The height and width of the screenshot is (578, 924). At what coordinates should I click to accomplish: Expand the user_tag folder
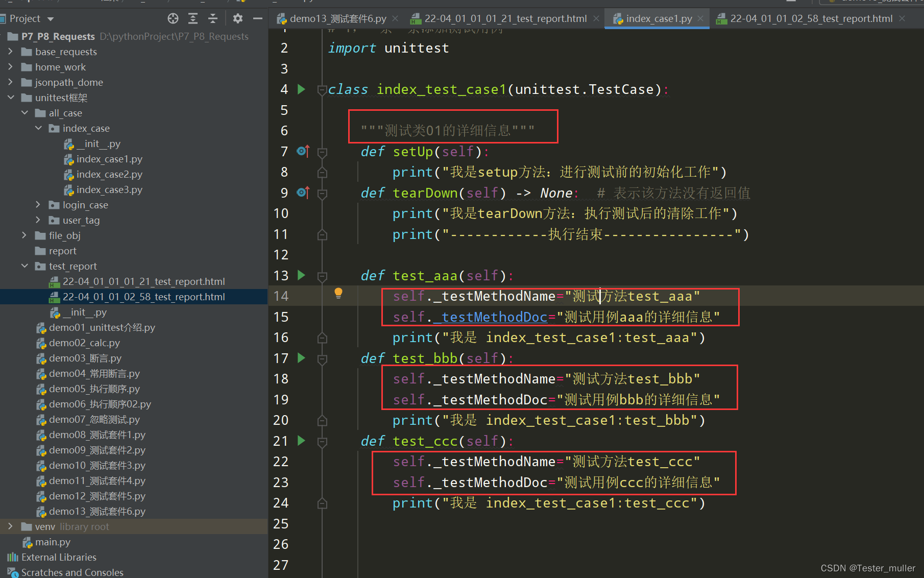point(38,220)
